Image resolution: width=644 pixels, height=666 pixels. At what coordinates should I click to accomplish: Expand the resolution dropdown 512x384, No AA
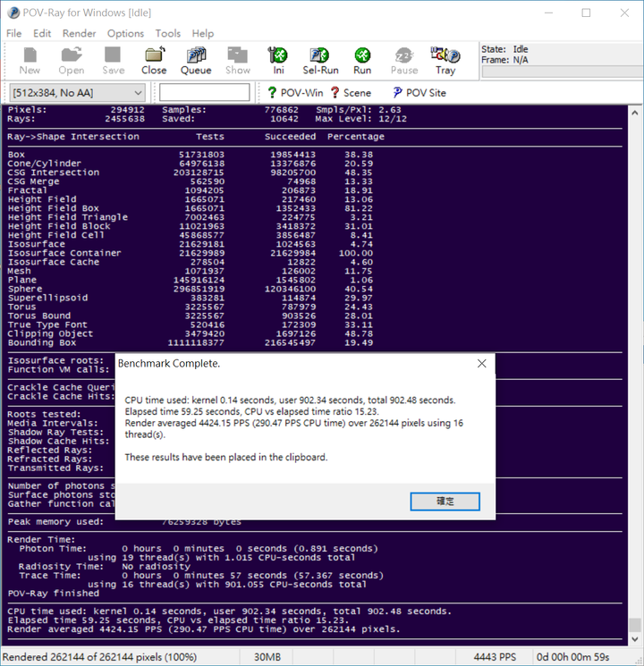click(77, 93)
